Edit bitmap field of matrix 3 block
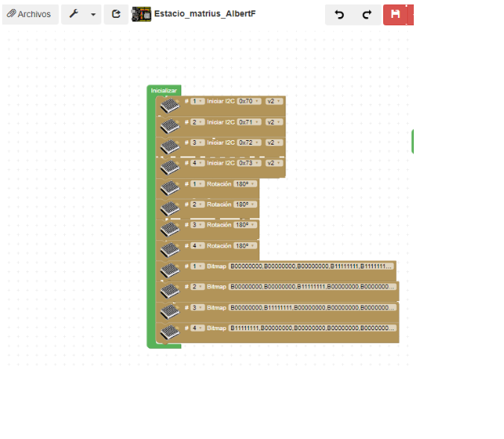This screenshot has height=439, width=504. click(312, 307)
